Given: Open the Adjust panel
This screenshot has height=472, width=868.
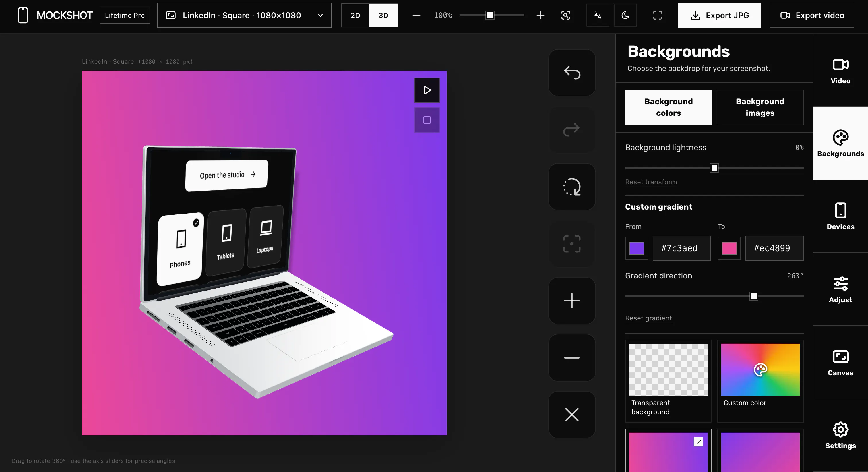Looking at the screenshot, I should (840, 290).
